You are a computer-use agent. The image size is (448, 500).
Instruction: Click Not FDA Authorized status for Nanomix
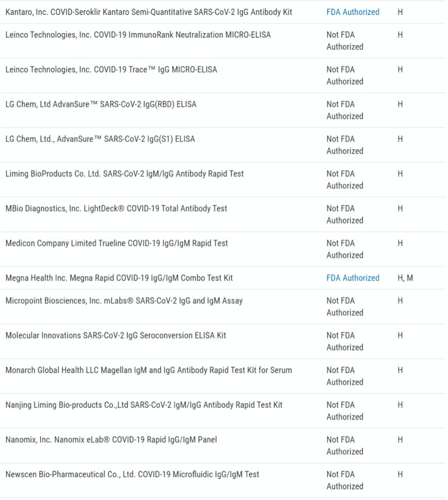click(344, 445)
